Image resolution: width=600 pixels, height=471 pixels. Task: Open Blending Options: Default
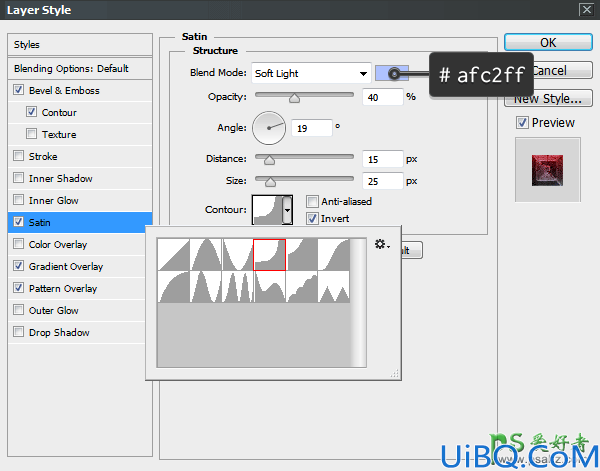point(80,68)
